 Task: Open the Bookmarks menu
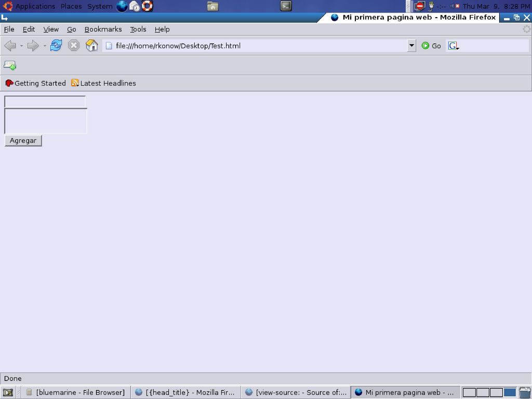(x=103, y=29)
